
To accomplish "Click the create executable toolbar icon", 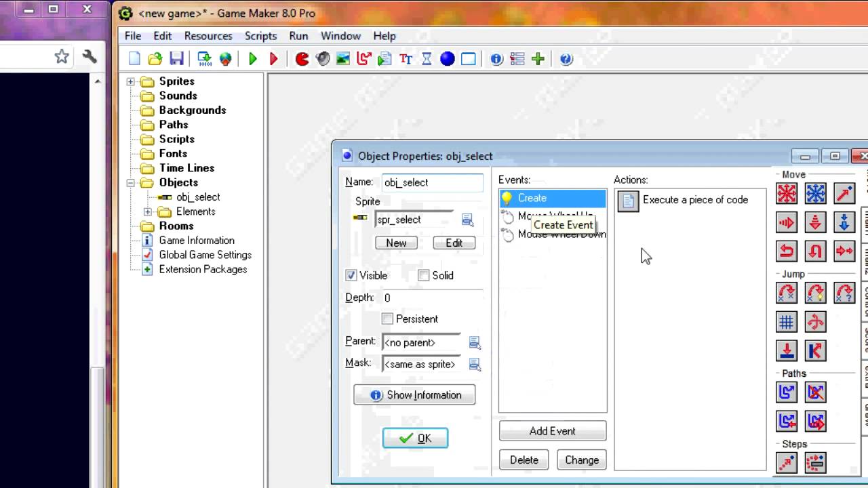I will [x=204, y=59].
